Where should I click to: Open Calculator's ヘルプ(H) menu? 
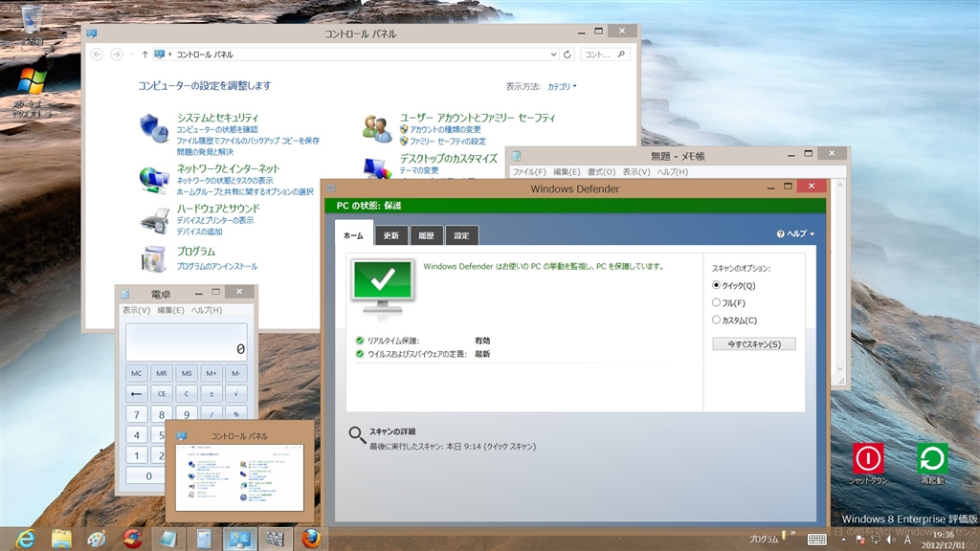[x=207, y=310]
